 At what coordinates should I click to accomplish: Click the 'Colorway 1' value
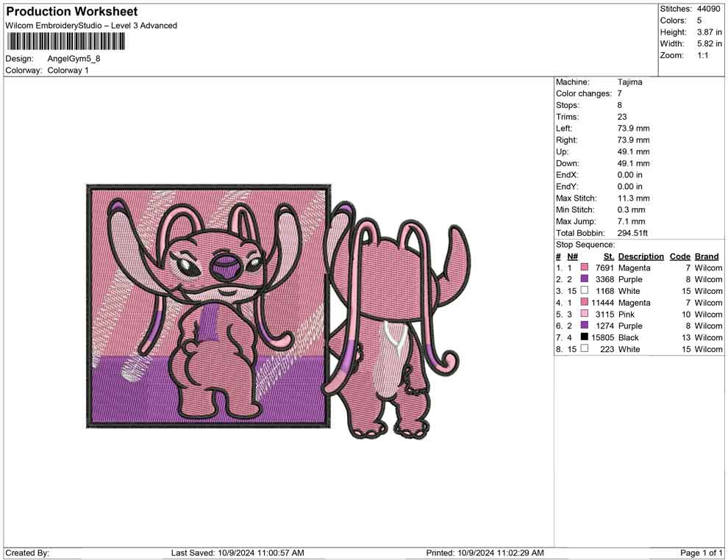pyautogui.click(x=68, y=71)
